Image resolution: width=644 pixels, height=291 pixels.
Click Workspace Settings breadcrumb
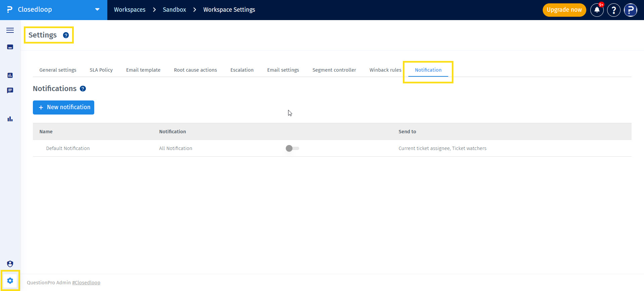coord(229,10)
